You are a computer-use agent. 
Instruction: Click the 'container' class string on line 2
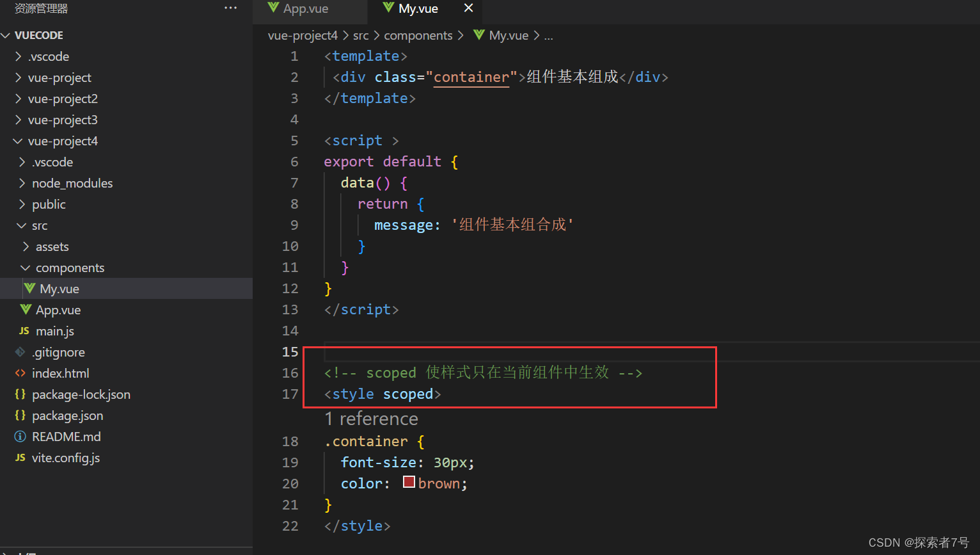tap(471, 77)
